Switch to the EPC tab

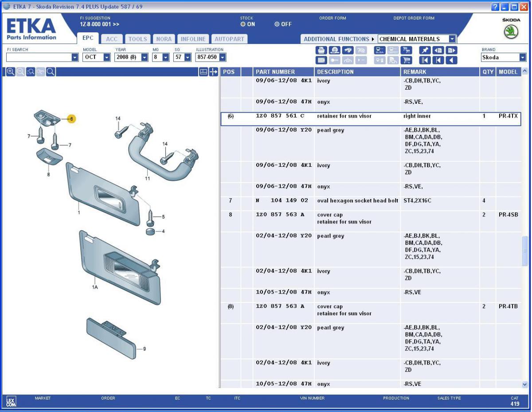pyautogui.click(x=87, y=39)
